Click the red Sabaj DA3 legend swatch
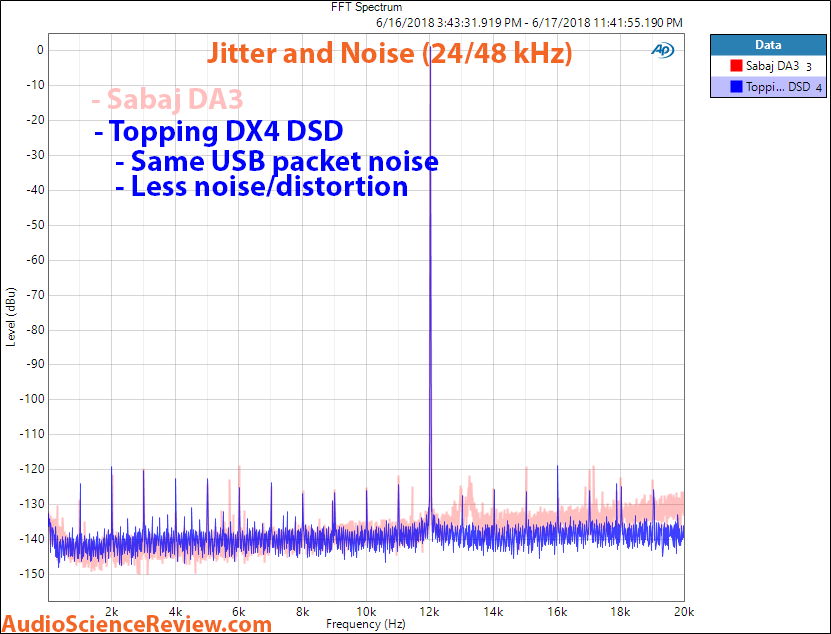 [x=736, y=66]
